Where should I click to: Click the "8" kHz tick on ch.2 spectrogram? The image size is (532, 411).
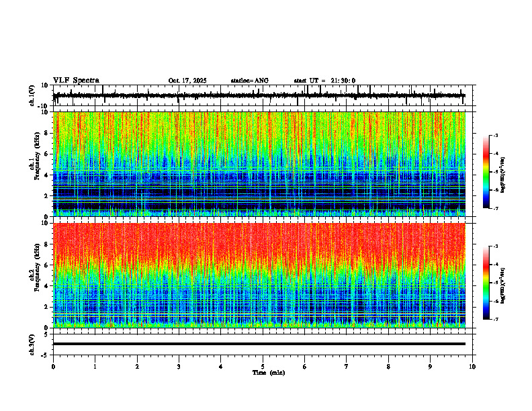click(46, 244)
